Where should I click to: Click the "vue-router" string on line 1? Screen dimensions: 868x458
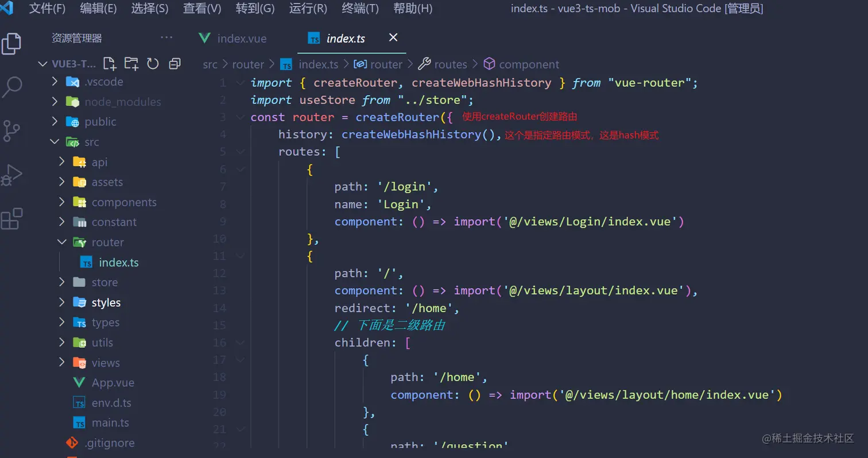(649, 83)
